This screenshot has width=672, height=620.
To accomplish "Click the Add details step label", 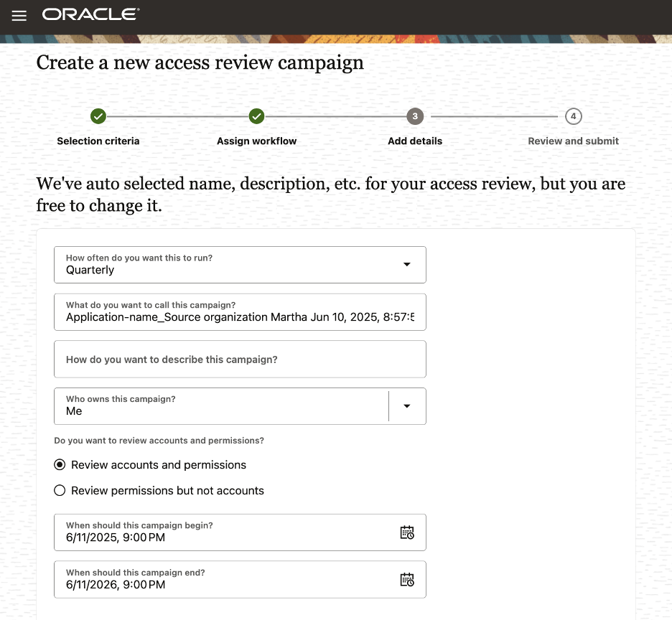I will (415, 141).
